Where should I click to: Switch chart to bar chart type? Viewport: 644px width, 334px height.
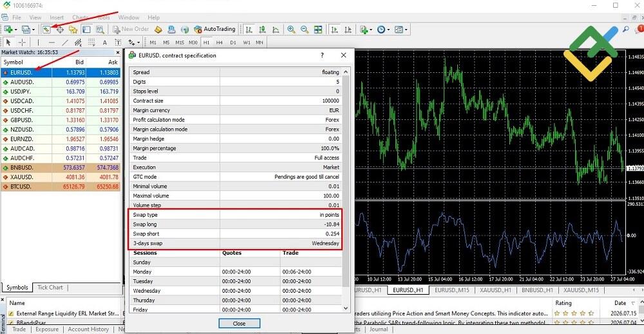tap(249, 29)
